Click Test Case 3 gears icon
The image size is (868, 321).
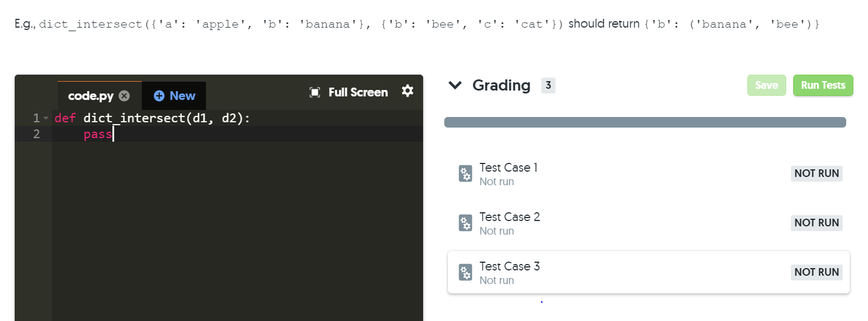click(465, 273)
